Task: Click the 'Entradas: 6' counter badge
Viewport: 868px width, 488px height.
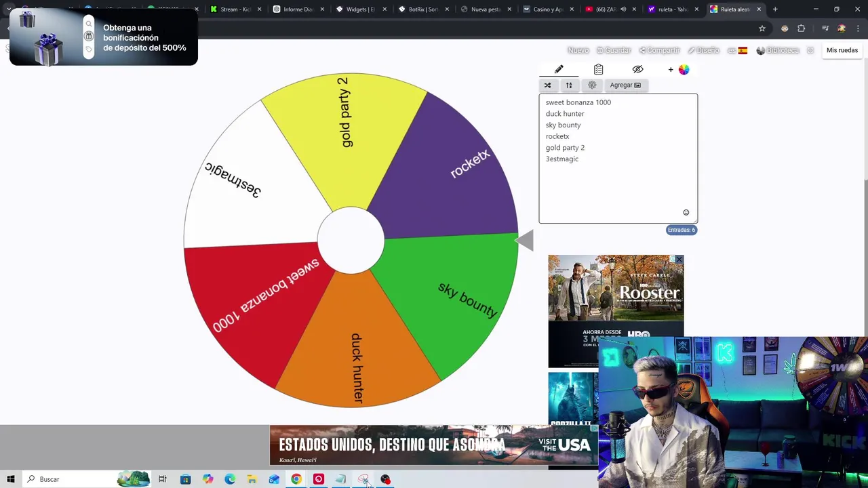Action: [x=682, y=230]
